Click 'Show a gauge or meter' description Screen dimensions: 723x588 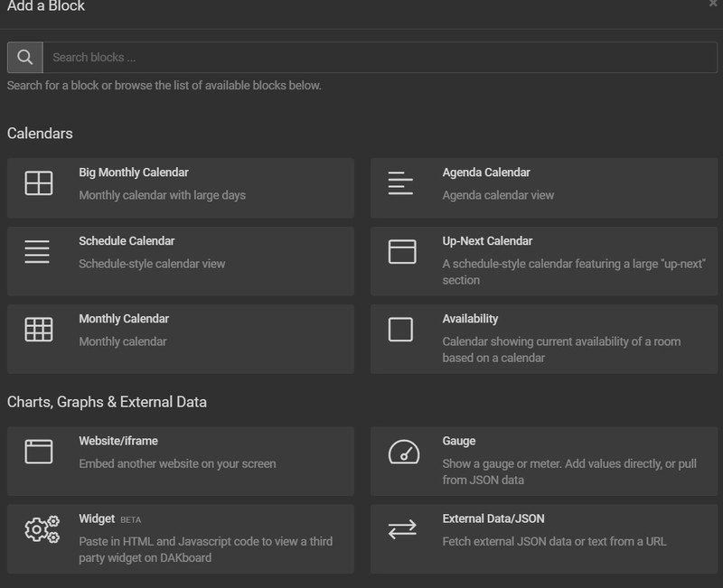569,471
